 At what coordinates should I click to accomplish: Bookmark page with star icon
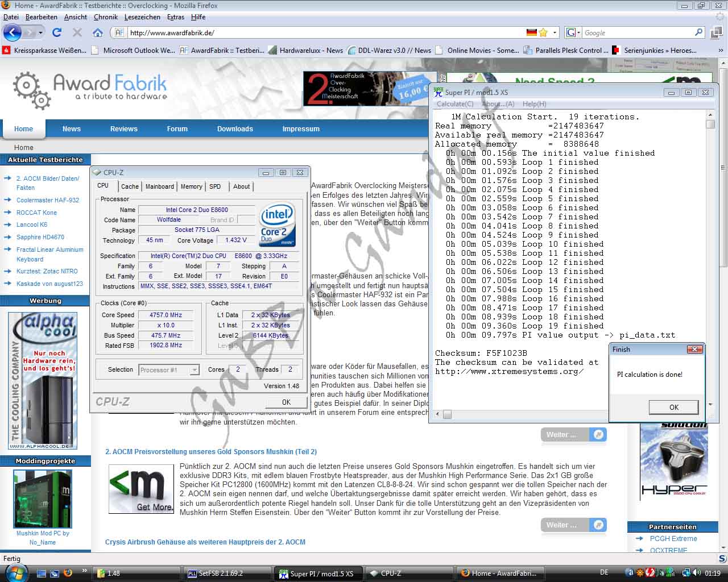[543, 32]
